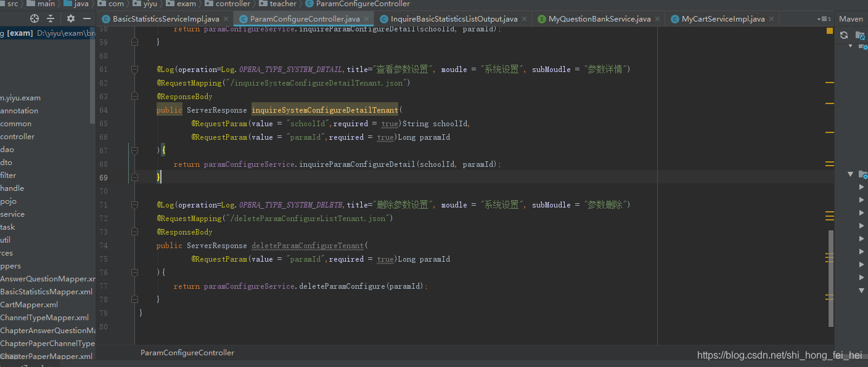Toggle the closing fold marker on line 69

(x=134, y=178)
